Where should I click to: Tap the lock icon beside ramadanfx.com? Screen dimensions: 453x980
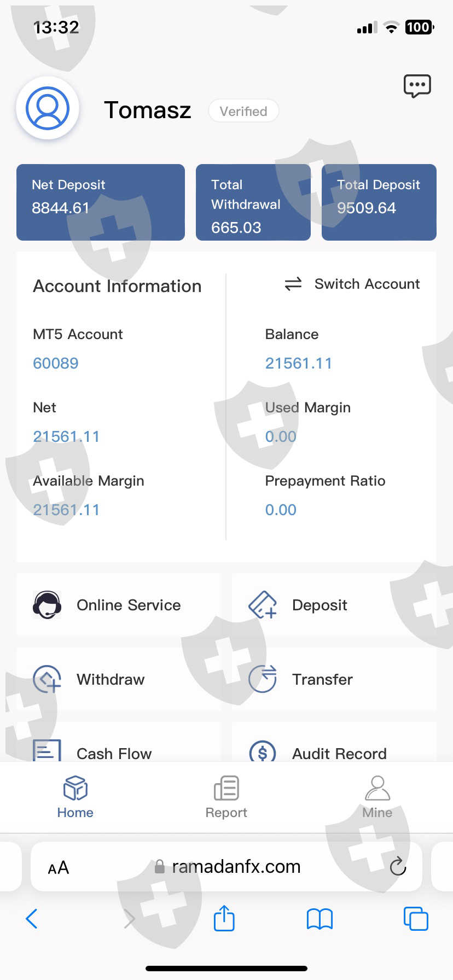[x=160, y=866]
